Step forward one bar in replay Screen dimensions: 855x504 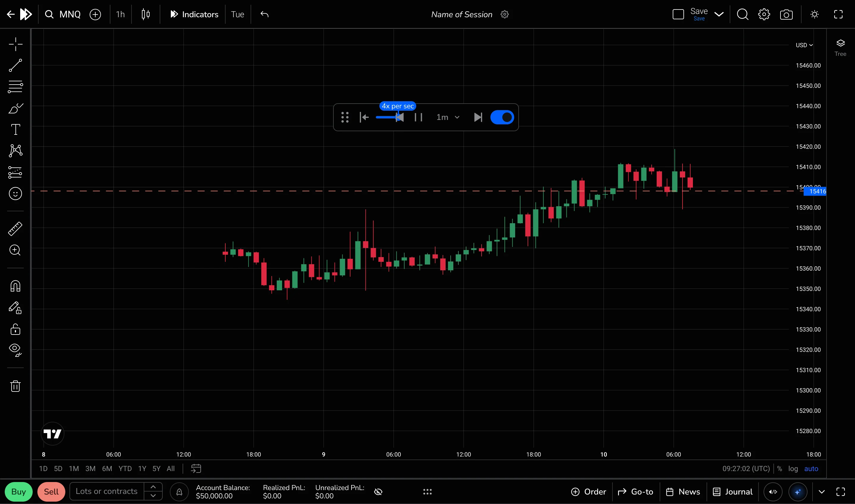(x=478, y=118)
